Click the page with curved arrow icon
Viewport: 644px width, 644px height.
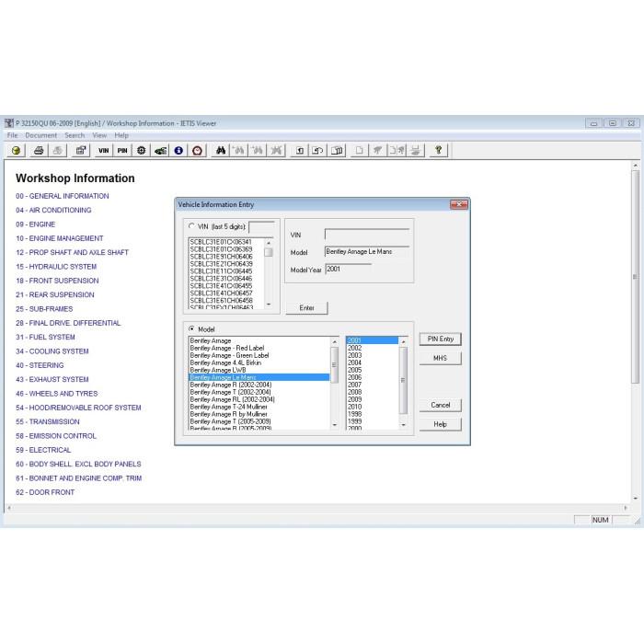(x=318, y=151)
